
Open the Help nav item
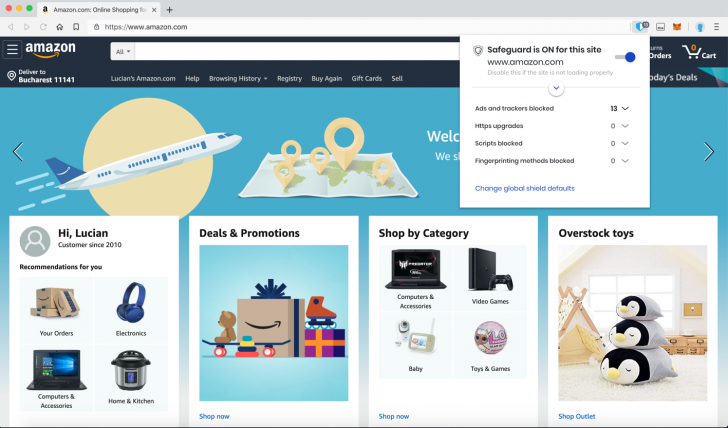[x=192, y=78]
